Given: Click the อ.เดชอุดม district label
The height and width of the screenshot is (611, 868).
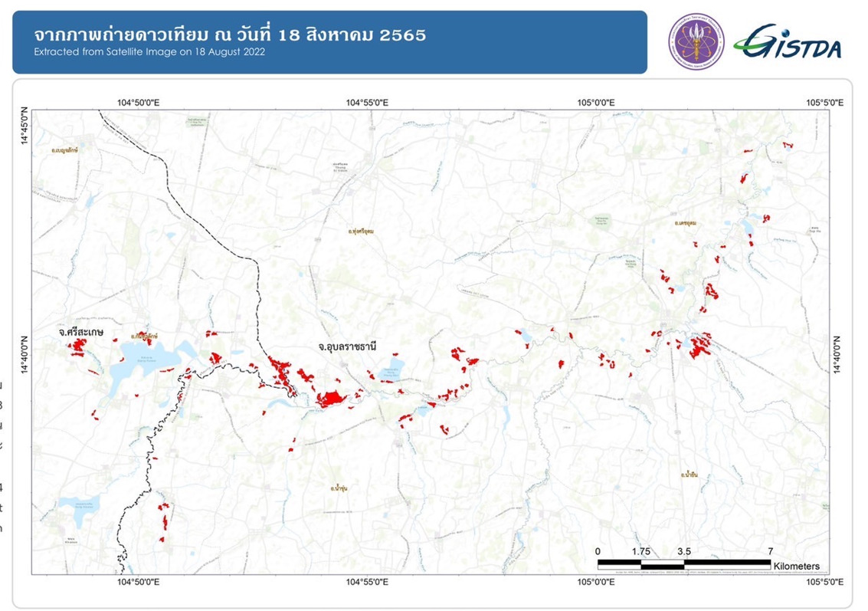Looking at the screenshot, I should [x=690, y=222].
